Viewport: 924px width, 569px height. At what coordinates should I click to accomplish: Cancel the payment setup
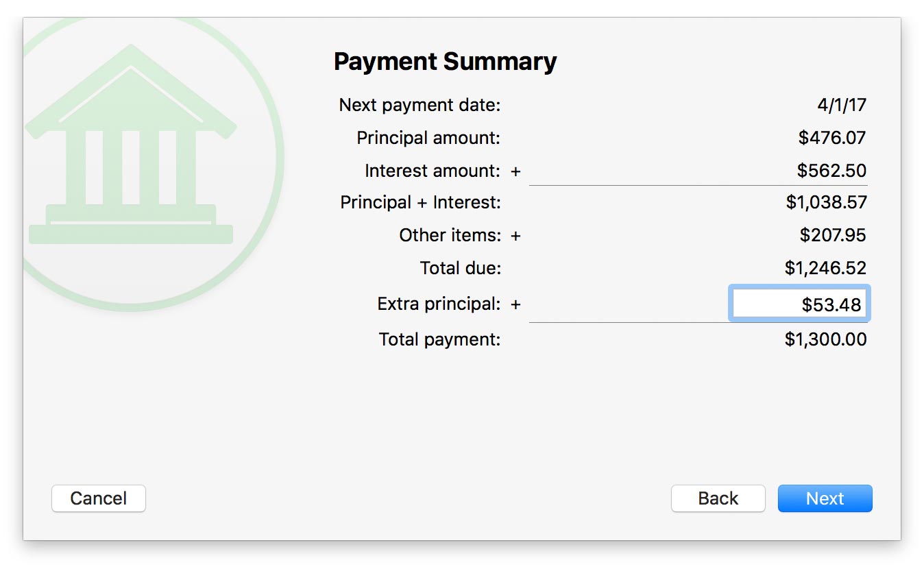99,498
